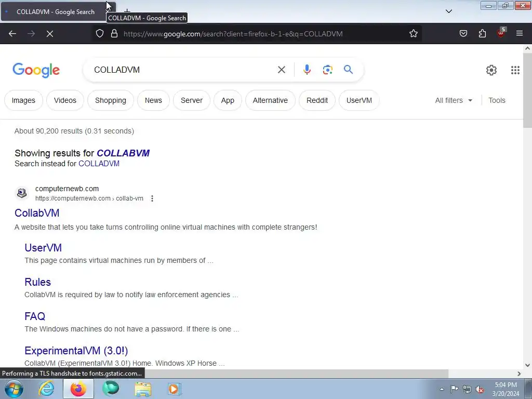Click the network tray icon
Viewport: 532px width, 399px height.
click(x=467, y=390)
